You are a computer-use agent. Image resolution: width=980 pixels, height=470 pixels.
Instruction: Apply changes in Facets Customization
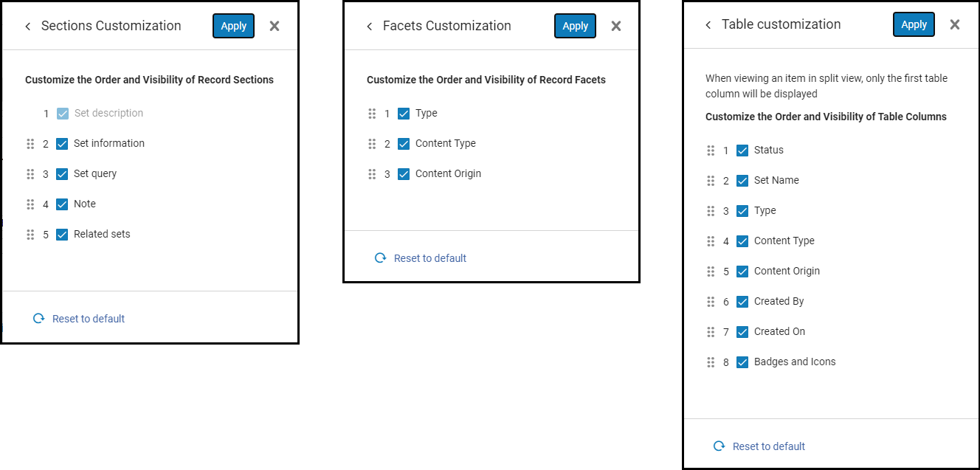pyautogui.click(x=576, y=26)
